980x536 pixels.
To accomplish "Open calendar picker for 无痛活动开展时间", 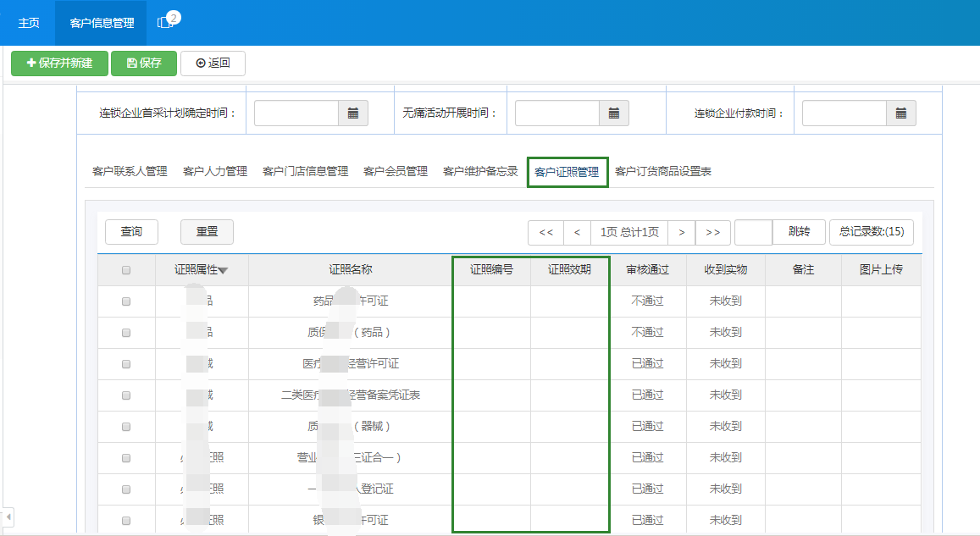I will click(x=615, y=113).
